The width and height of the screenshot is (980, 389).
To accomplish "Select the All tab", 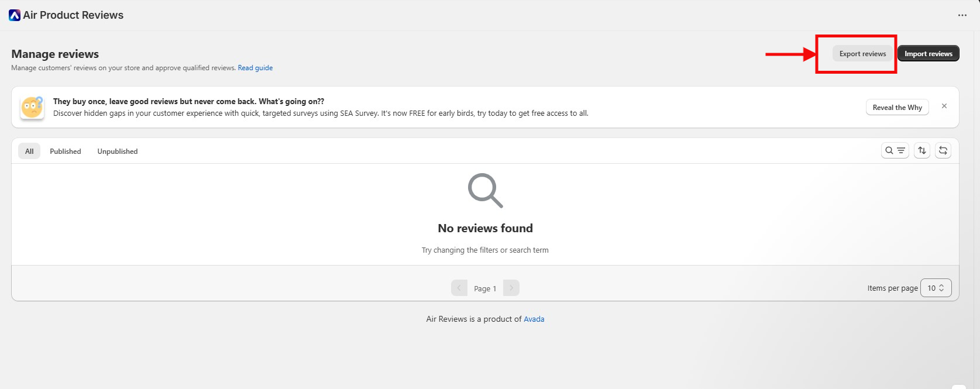I will (x=29, y=152).
